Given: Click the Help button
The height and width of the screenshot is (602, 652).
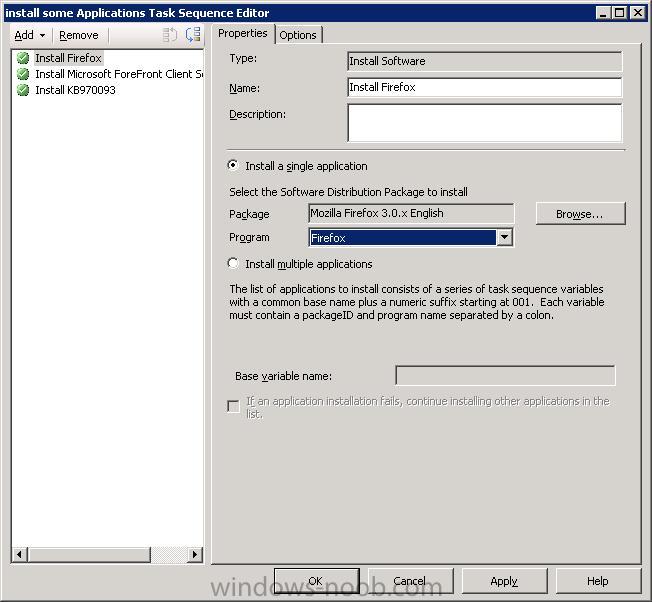Looking at the screenshot, I should pos(598,581).
